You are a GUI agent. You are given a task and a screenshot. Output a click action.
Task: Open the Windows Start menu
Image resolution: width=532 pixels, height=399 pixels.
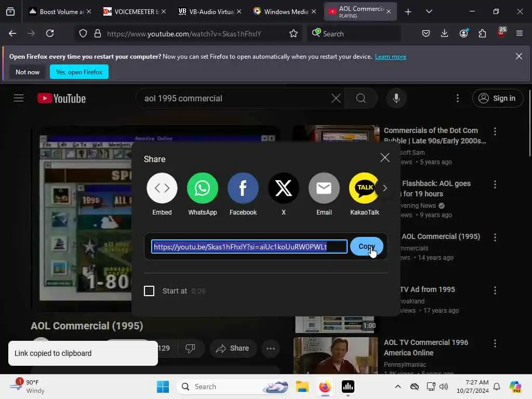(x=163, y=387)
